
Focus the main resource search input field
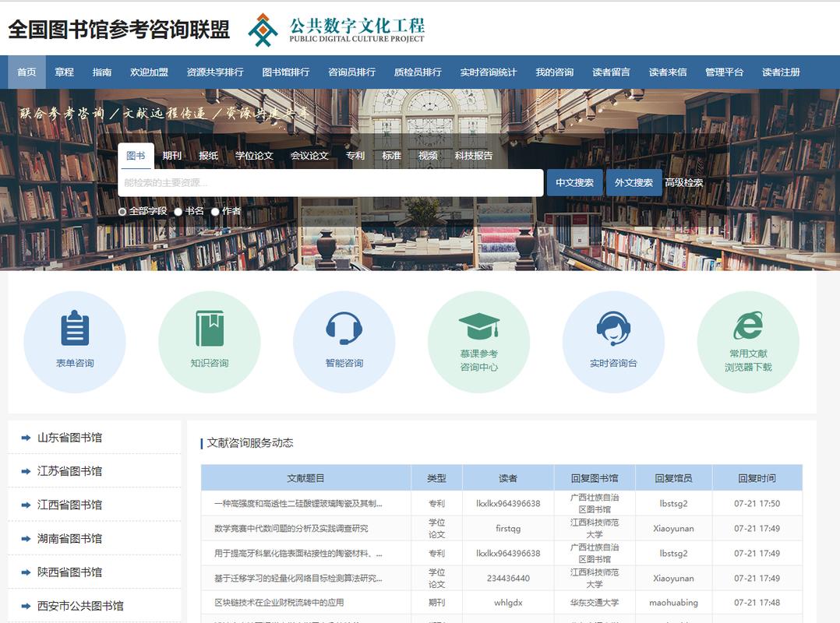pyautogui.click(x=330, y=182)
